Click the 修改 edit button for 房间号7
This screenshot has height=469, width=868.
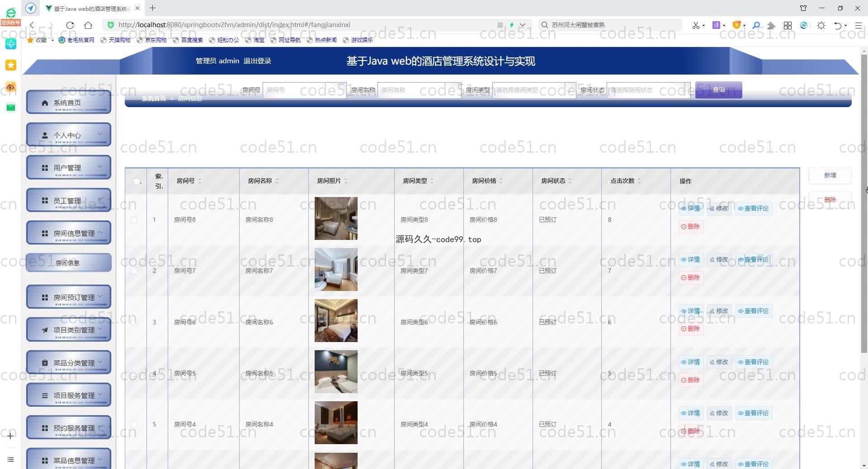(719, 259)
